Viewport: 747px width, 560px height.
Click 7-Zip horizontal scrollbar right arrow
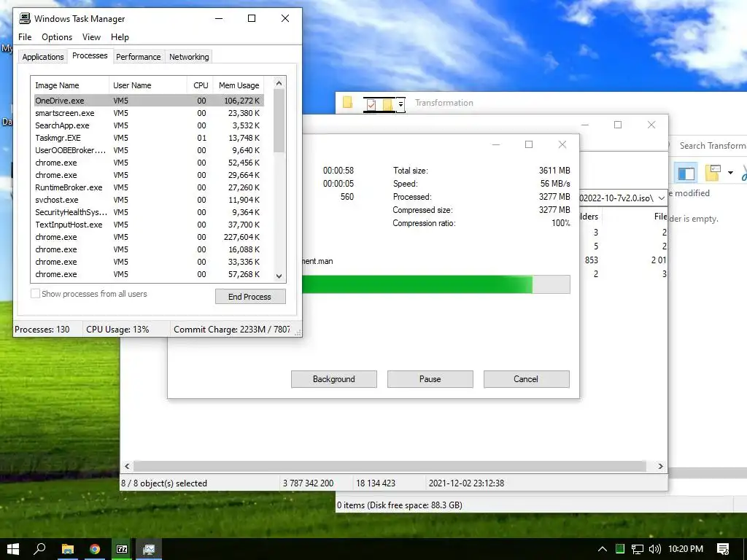[x=660, y=466]
